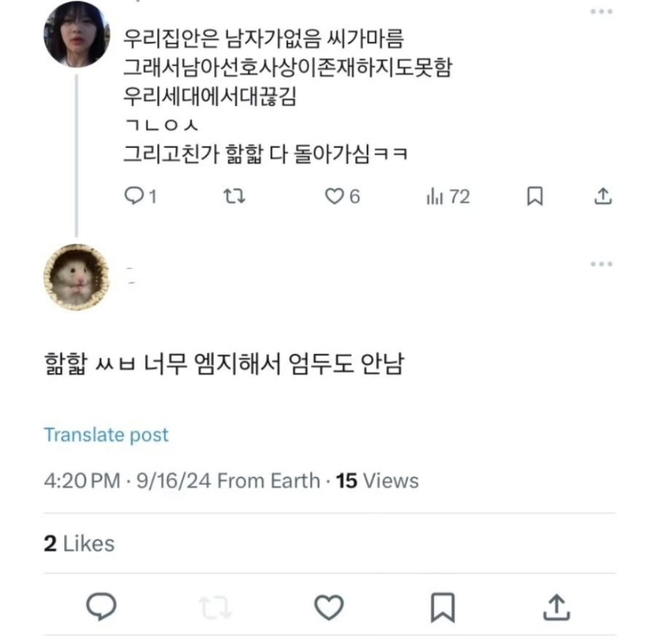Click the 4:20 PM timestamp
Viewport: 659px width, 644px height.
tap(82, 481)
